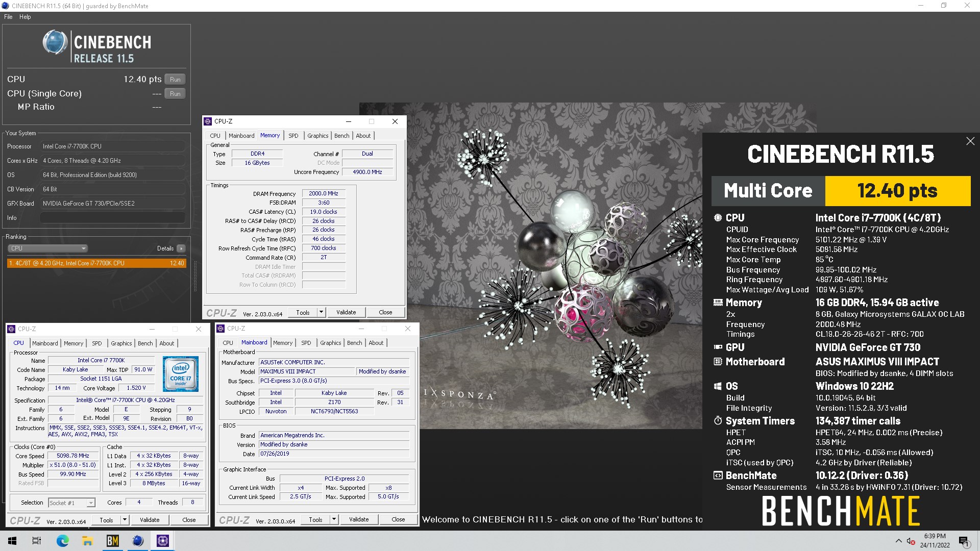
Task: Click the muted volume tray icon
Action: pos(911,541)
